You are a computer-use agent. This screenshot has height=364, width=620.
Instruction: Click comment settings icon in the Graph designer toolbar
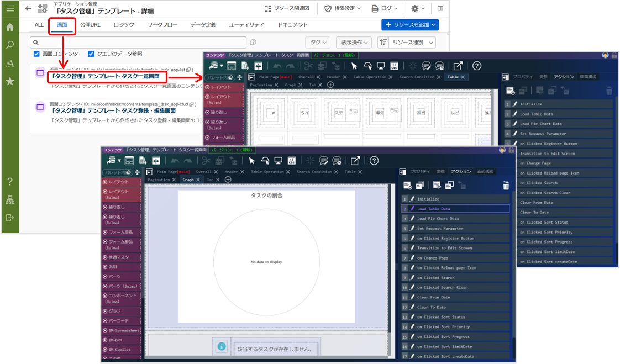coord(337,161)
